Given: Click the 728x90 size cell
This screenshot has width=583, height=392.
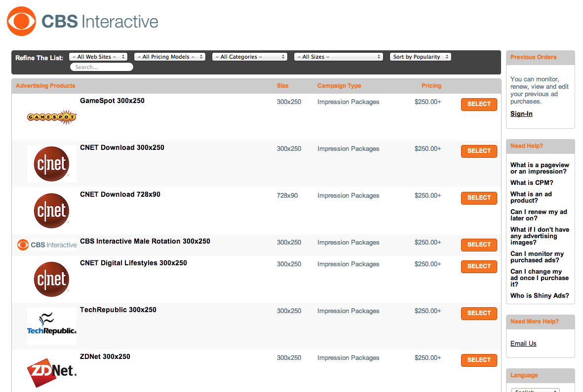Looking at the screenshot, I should click(287, 196).
